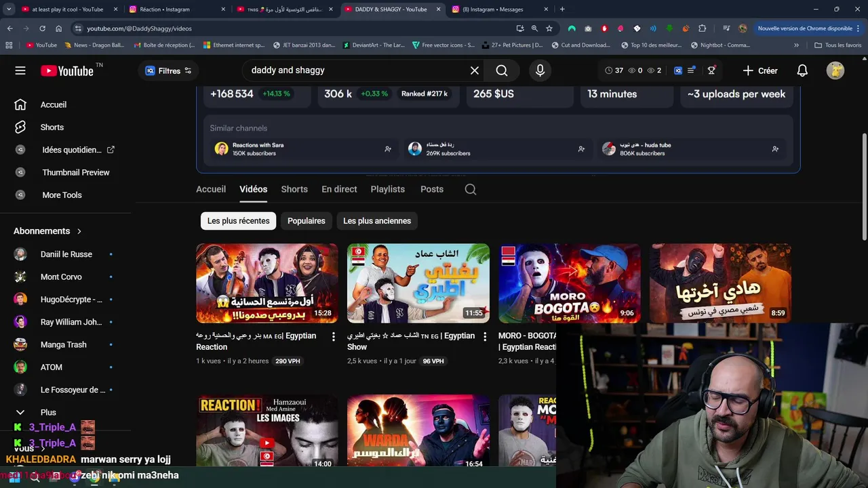The height and width of the screenshot is (488, 868).
Task: Click the page vertical scrollbar
Action: [x=864, y=186]
